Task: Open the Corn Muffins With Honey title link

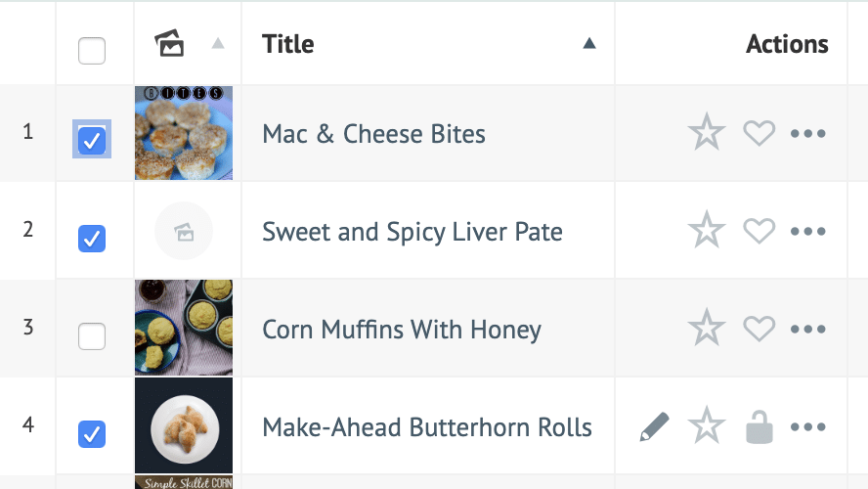Action: 401,330
